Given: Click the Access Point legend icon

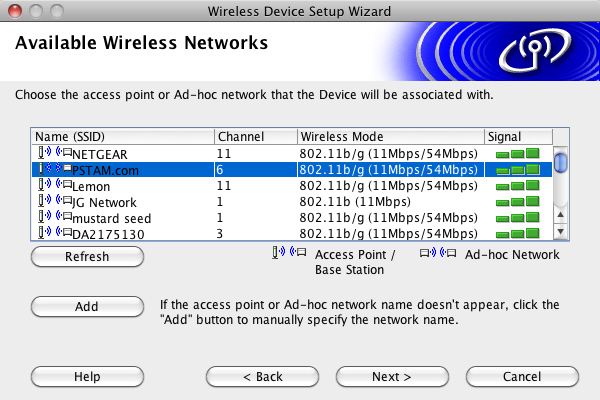Looking at the screenshot, I should point(289,253).
